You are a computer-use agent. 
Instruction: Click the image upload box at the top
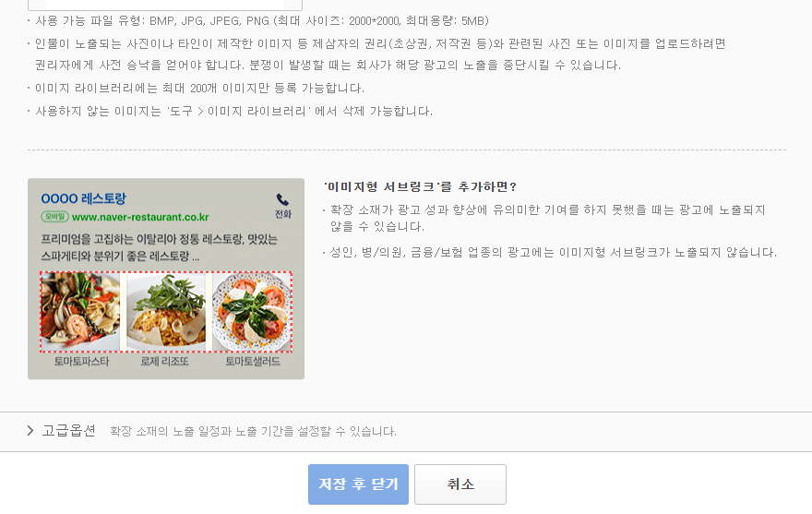(x=164, y=6)
